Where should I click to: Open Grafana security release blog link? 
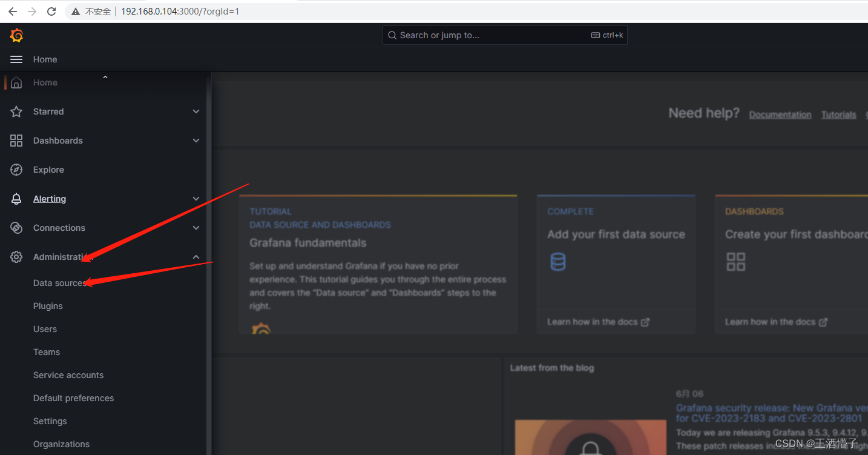point(772,413)
